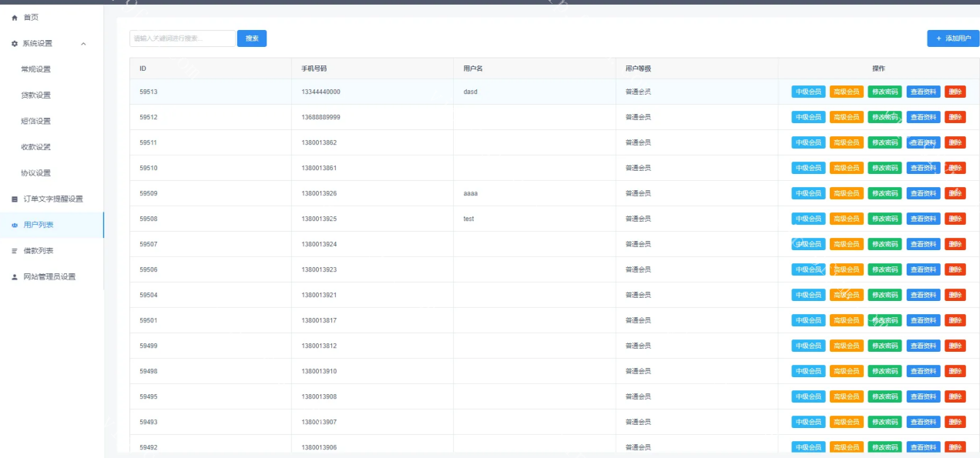Click the 添加用户 button
Viewport: 980px width, 458px height.
pos(953,38)
